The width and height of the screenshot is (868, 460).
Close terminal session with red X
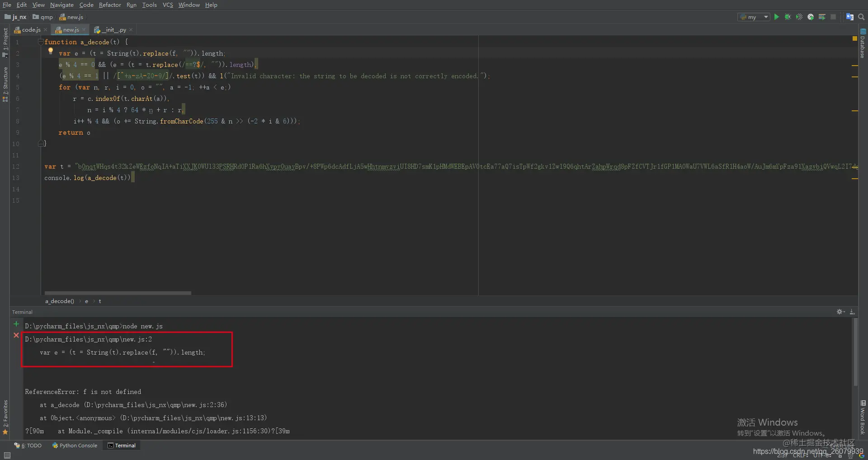click(x=16, y=335)
